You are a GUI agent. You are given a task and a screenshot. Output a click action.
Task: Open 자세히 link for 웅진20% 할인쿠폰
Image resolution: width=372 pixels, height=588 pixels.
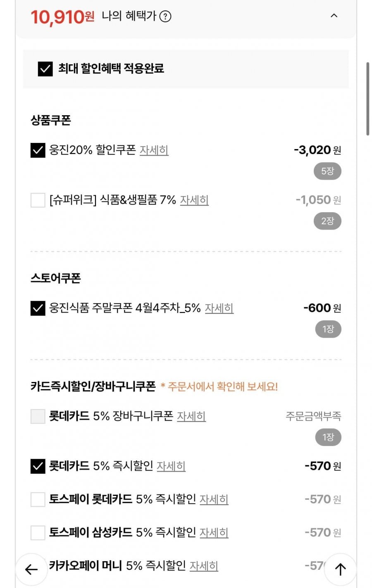tap(154, 150)
